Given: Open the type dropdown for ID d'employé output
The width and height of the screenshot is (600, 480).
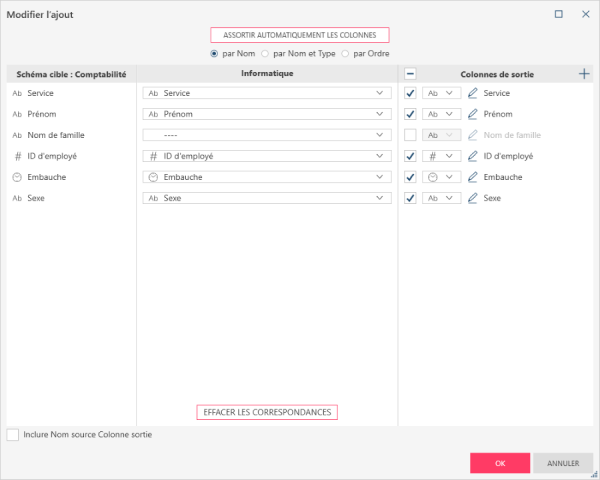Looking at the screenshot, I should tap(441, 156).
